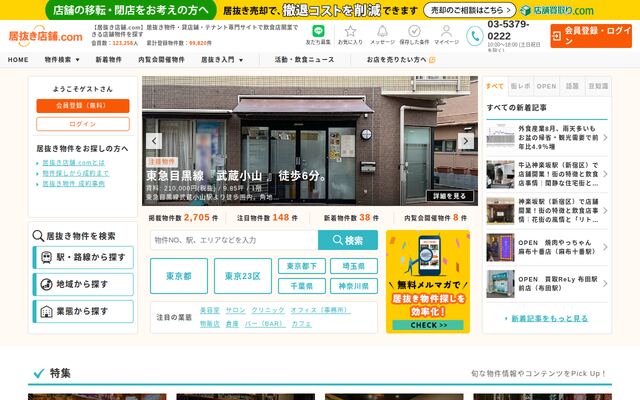The width and height of the screenshot is (640, 400).
Task: Select 街レポ news tab
Action: pos(520,86)
